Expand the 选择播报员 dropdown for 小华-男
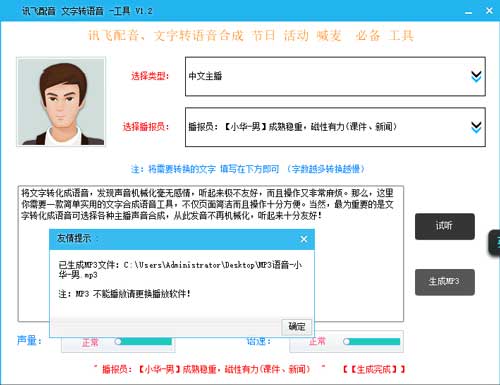 coord(335,127)
